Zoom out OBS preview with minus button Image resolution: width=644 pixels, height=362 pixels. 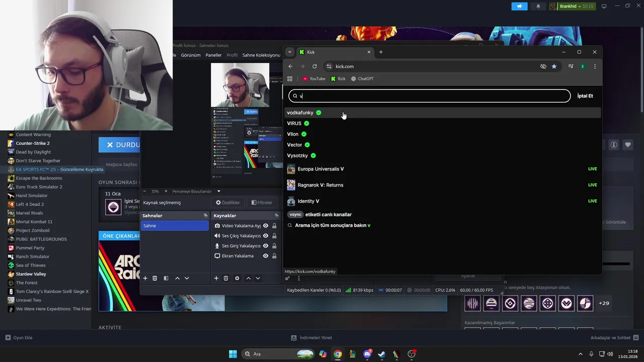click(x=144, y=191)
